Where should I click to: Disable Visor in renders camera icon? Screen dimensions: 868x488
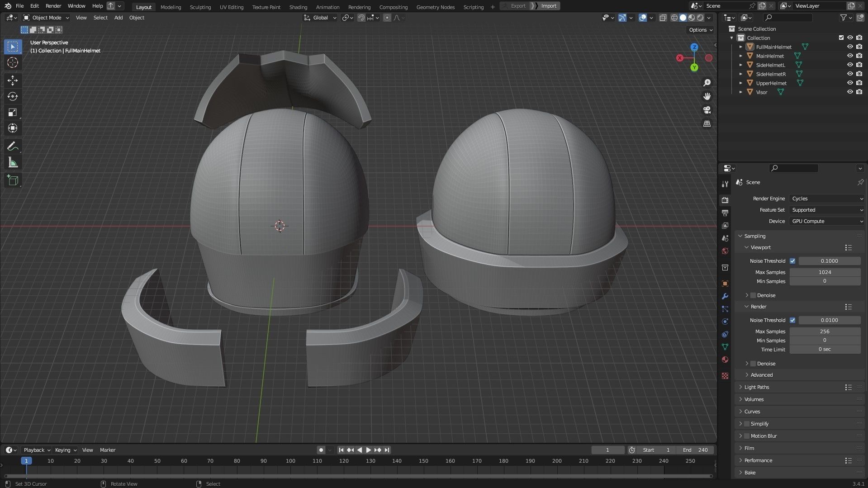859,92
